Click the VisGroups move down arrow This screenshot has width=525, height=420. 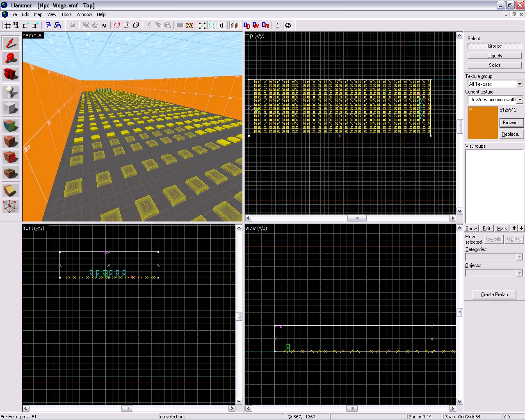click(x=521, y=228)
